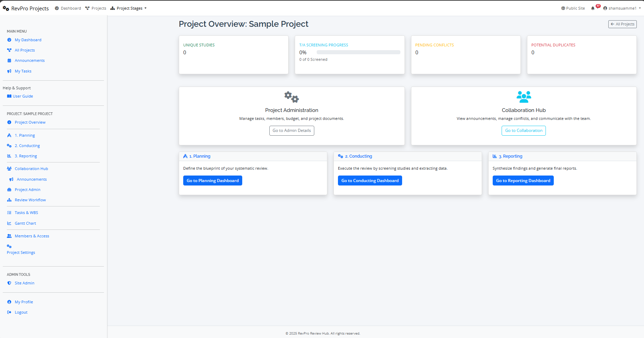This screenshot has height=338, width=644.
Task: Click the Project Settings gears icon
Action: 9,246
